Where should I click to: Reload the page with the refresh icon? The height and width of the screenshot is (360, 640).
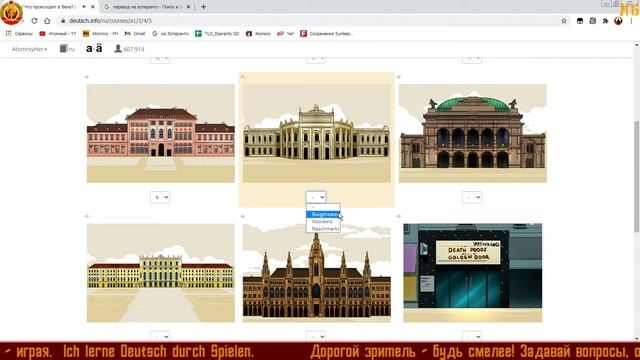[x=34, y=21]
